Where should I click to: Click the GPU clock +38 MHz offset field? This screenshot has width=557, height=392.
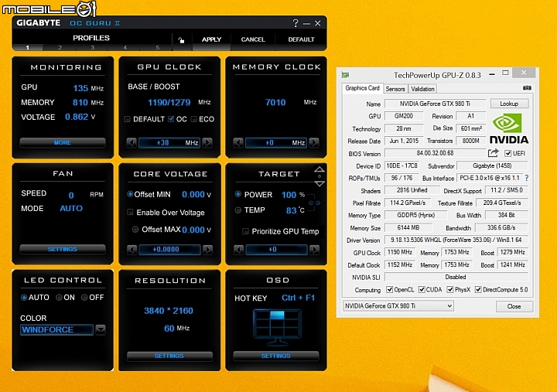click(169, 143)
